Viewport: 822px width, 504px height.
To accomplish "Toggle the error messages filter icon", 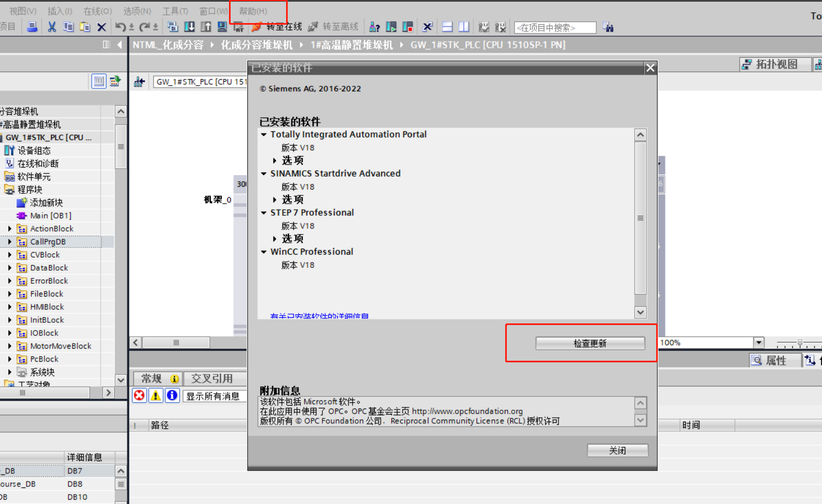I will [139, 395].
